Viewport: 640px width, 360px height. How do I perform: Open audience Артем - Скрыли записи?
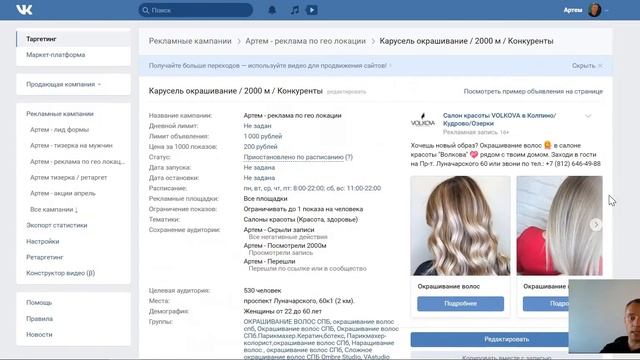coord(279,230)
